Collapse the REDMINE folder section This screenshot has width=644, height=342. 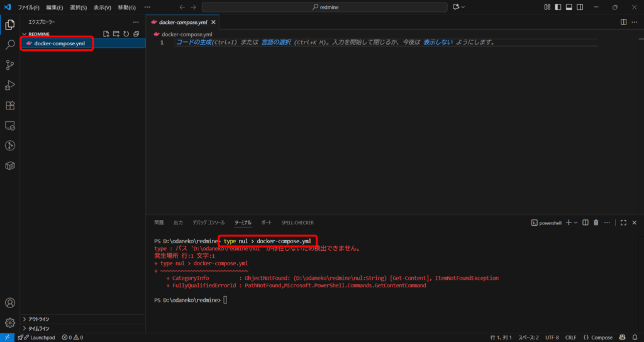[39, 34]
